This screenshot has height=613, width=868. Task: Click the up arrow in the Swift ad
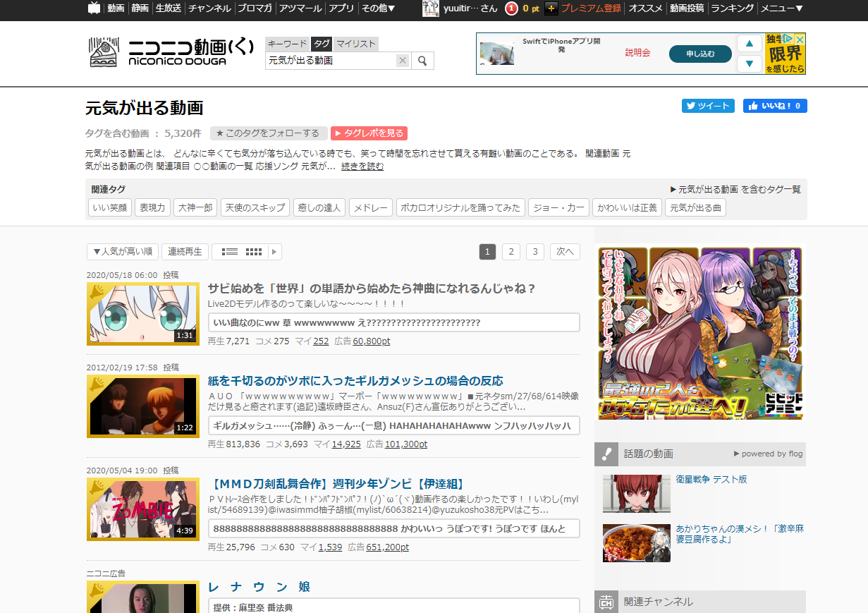(x=749, y=44)
